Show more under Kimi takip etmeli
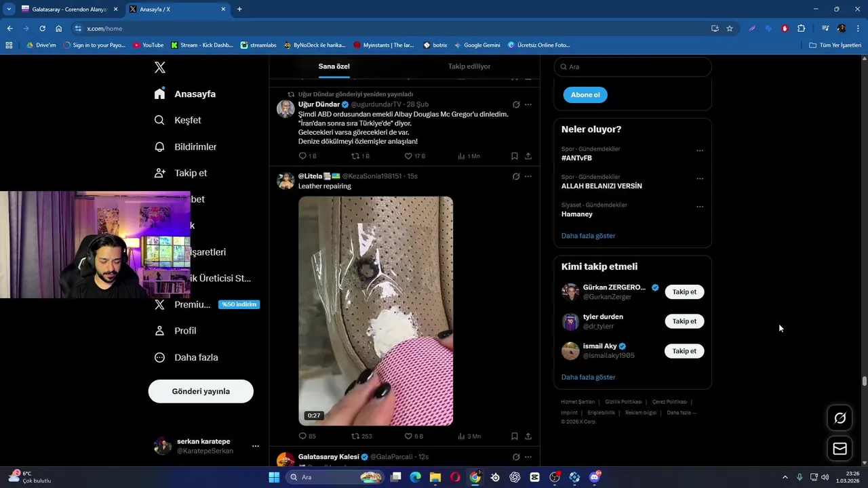This screenshot has width=868, height=488. pyautogui.click(x=589, y=377)
